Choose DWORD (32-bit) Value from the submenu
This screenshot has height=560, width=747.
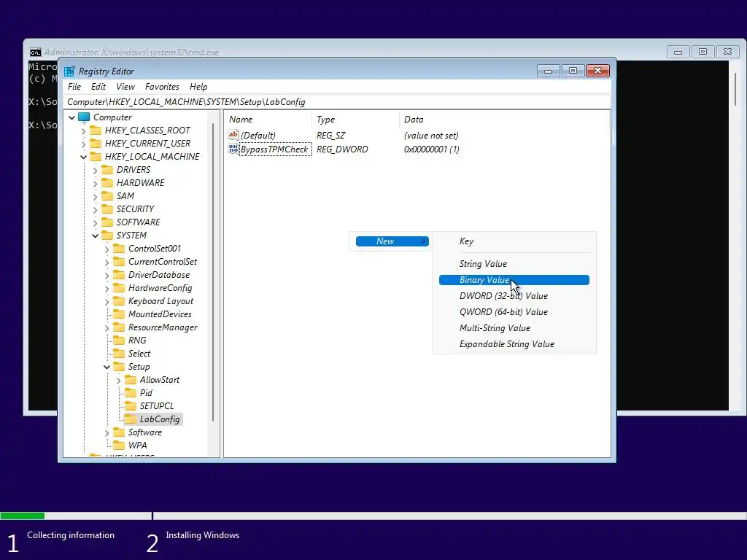[x=514, y=296]
